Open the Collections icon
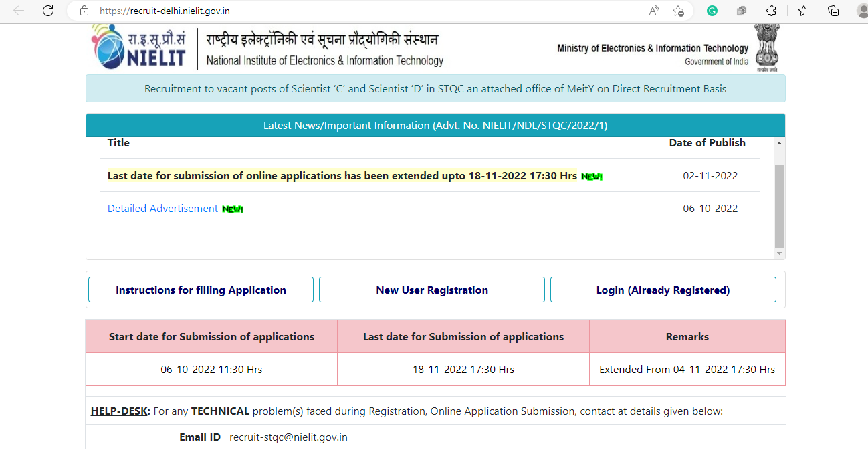 coord(833,11)
